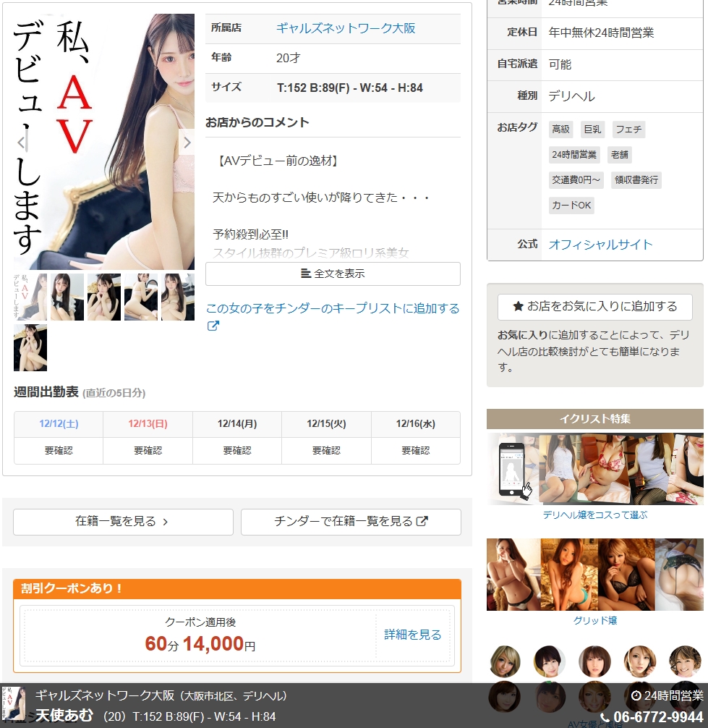Select fourth gallery thumbnail
The height and width of the screenshot is (728, 708).
point(141,297)
